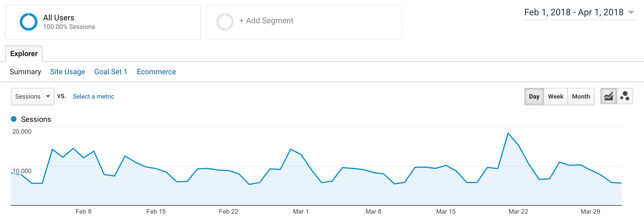Select the Week granularity toggle
644x217 pixels.
[x=555, y=97]
